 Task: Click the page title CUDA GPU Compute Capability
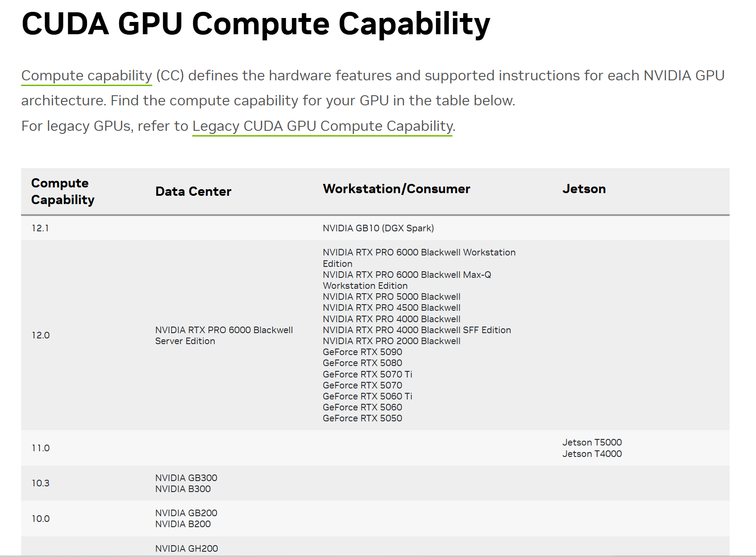coord(256,24)
